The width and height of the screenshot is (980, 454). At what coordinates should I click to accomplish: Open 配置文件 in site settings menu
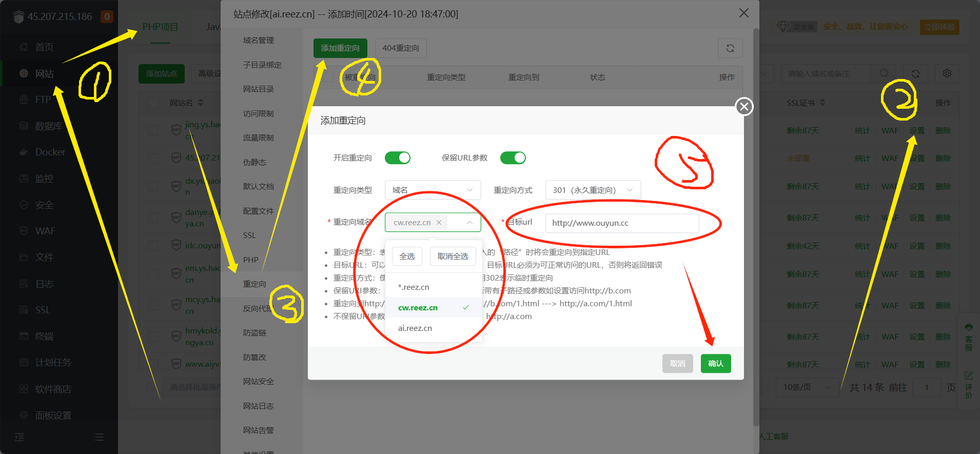[259, 211]
